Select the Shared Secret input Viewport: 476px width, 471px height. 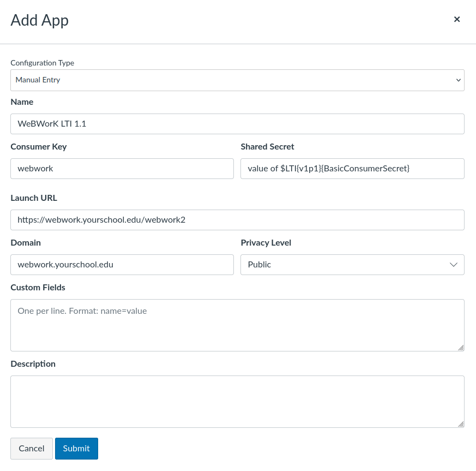(x=352, y=169)
